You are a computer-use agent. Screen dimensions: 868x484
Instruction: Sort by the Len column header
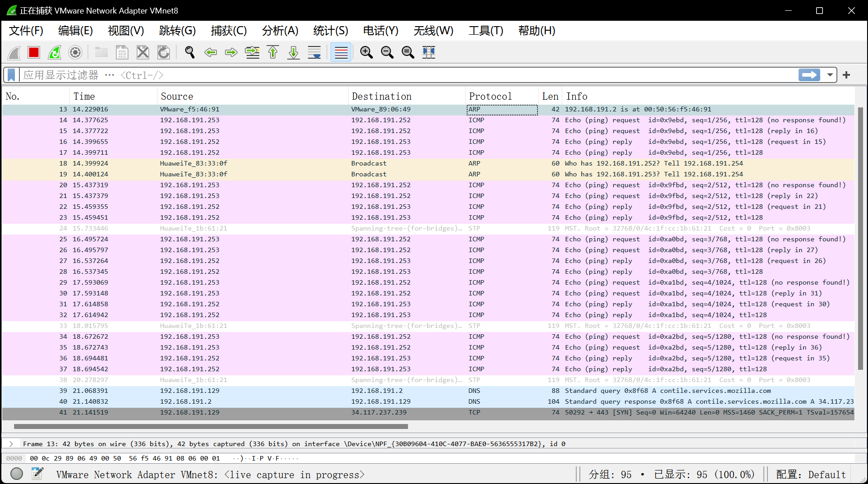551,96
